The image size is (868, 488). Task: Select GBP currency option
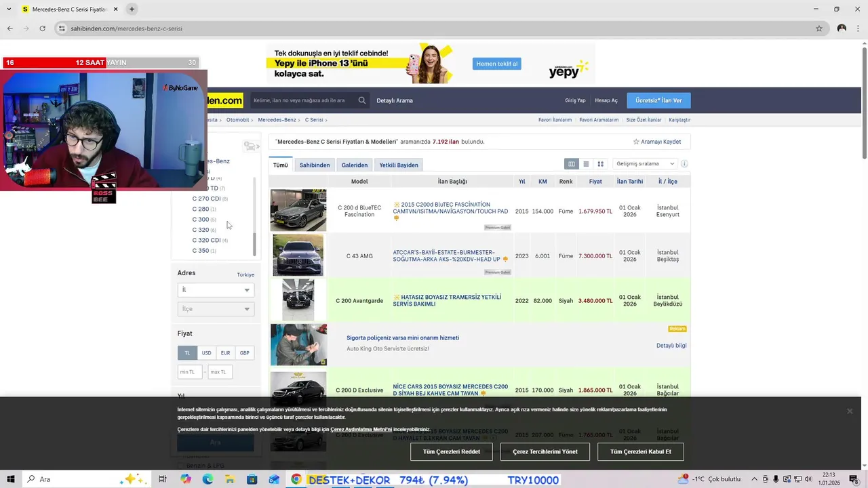click(x=244, y=353)
